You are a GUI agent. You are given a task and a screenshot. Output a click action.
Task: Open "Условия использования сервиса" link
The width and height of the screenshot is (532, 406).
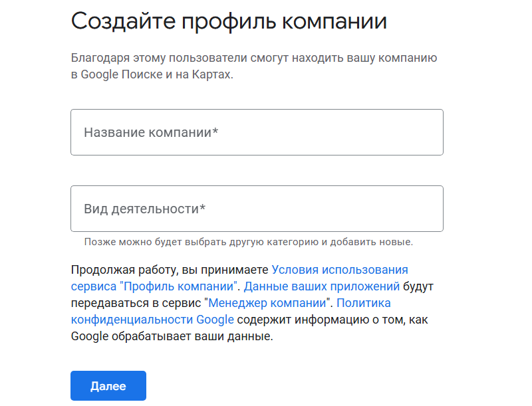[x=340, y=270]
